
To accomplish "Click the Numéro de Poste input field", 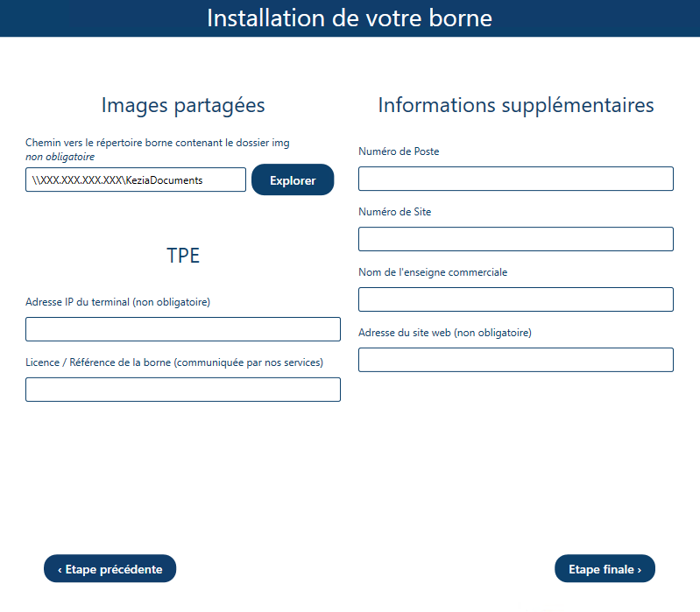I will click(x=515, y=179).
